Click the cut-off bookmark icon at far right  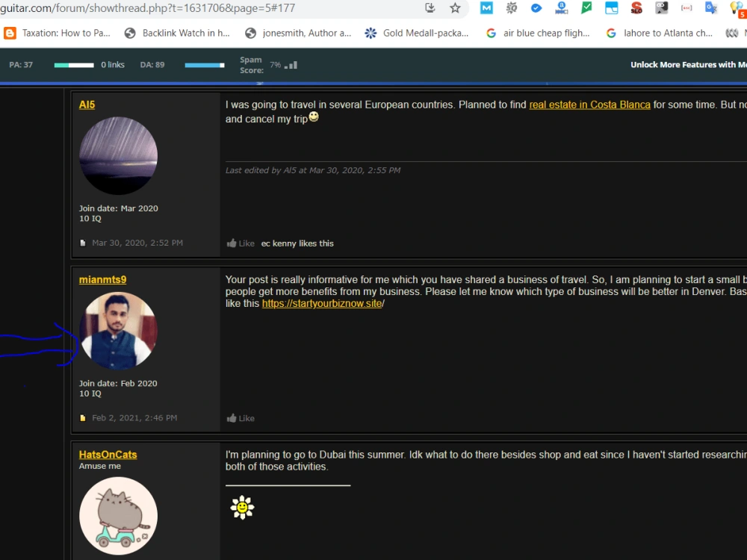coord(732,33)
